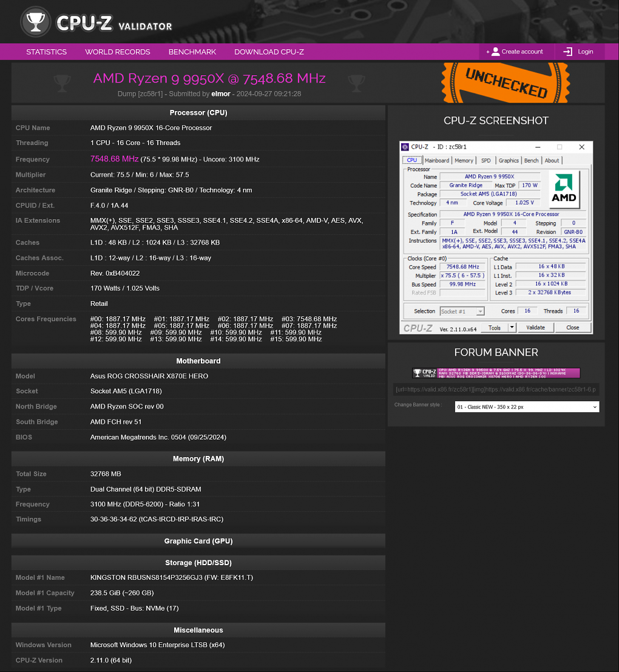Click the AMD logo in CPU-Z screenshot
Image resolution: width=619 pixels, height=672 pixels.
pyautogui.click(x=564, y=189)
